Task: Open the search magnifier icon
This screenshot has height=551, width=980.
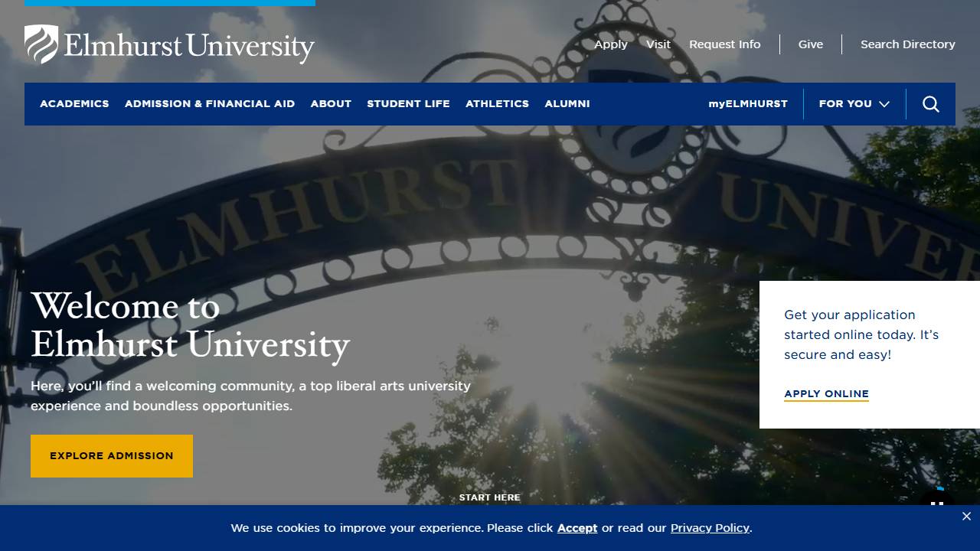Action: tap(930, 104)
